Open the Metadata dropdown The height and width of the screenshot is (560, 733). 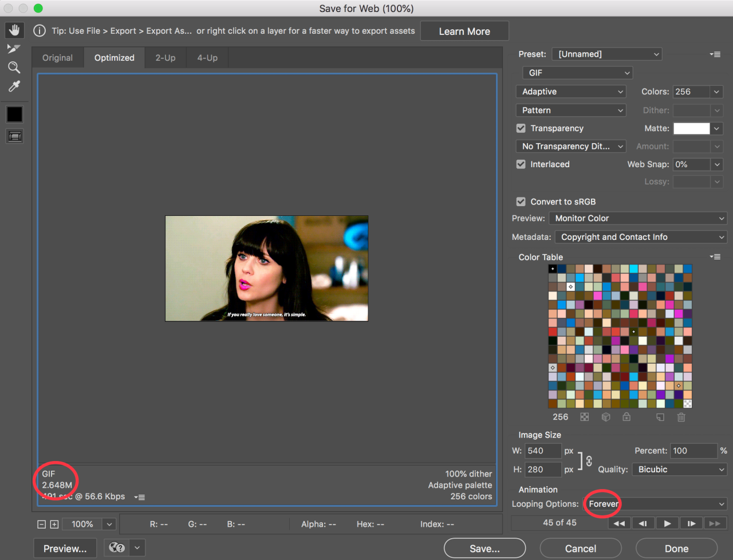click(x=641, y=237)
